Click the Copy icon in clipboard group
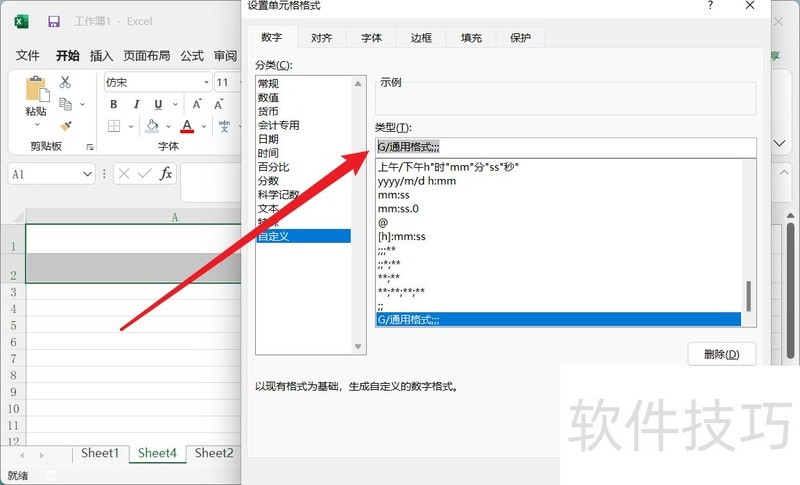The height and width of the screenshot is (485, 800). point(66,104)
